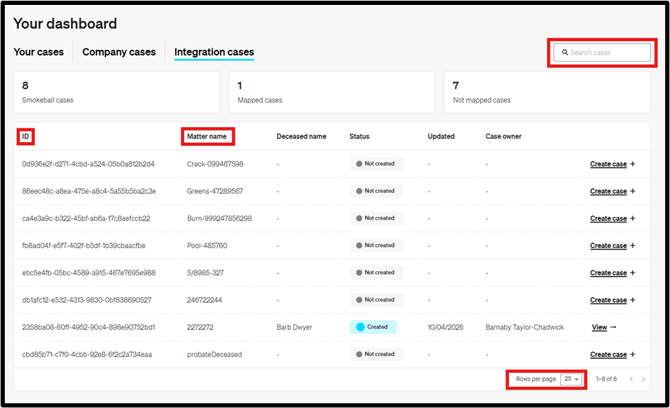
Task: Create case for matter 246722244
Action: pyautogui.click(x=608, y=300)
